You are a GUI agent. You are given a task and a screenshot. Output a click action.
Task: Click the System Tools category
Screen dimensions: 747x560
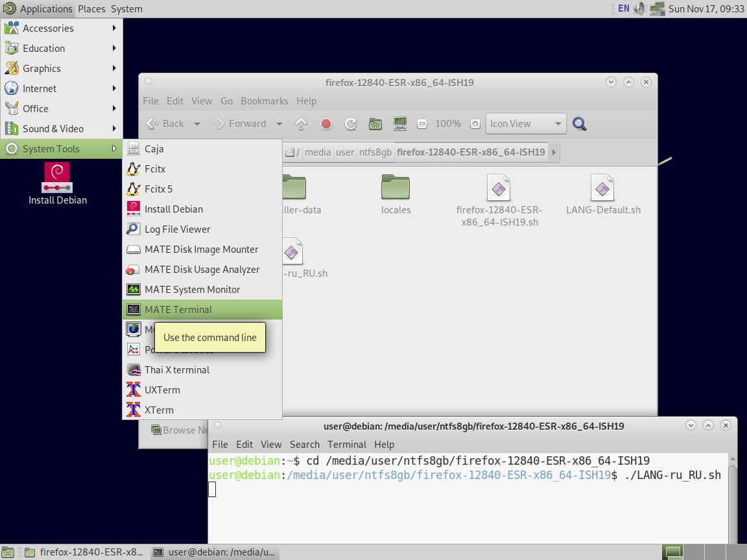pos(61,149)
